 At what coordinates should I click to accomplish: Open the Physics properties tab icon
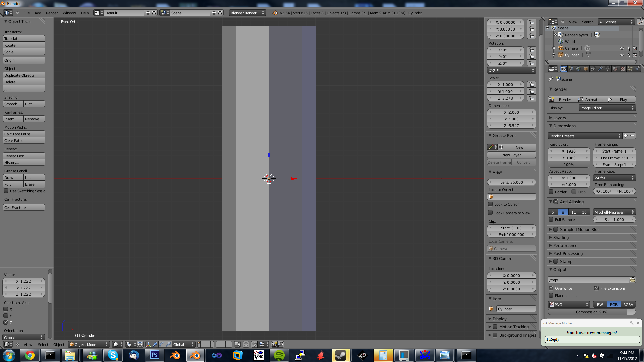[x=637, y=69]
